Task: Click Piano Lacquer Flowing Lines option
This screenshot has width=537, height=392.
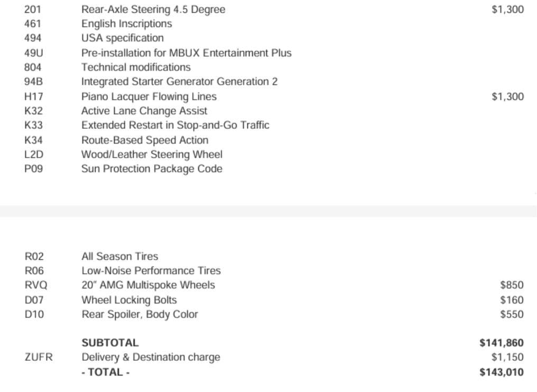Action: point(149,97)
